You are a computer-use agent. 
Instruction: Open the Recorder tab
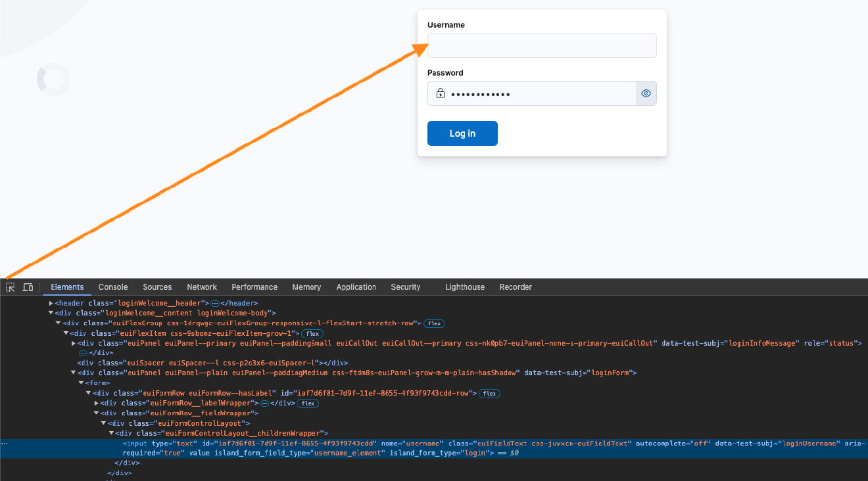[516, 286]
